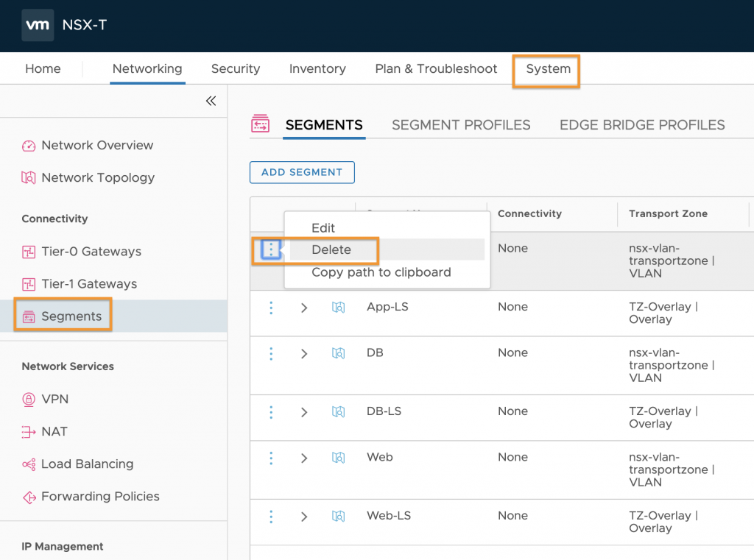Open actions menu for App-LS row

(x=271, y=308)
